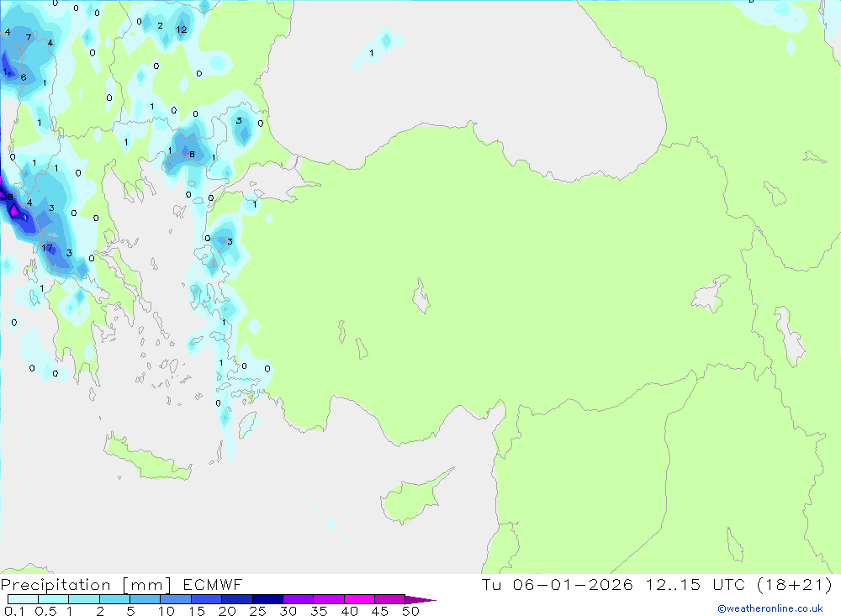The width and height of the screenshot is (841, 616).
Task: Click the legend value "20"
Action: click(x=227, y=611)
